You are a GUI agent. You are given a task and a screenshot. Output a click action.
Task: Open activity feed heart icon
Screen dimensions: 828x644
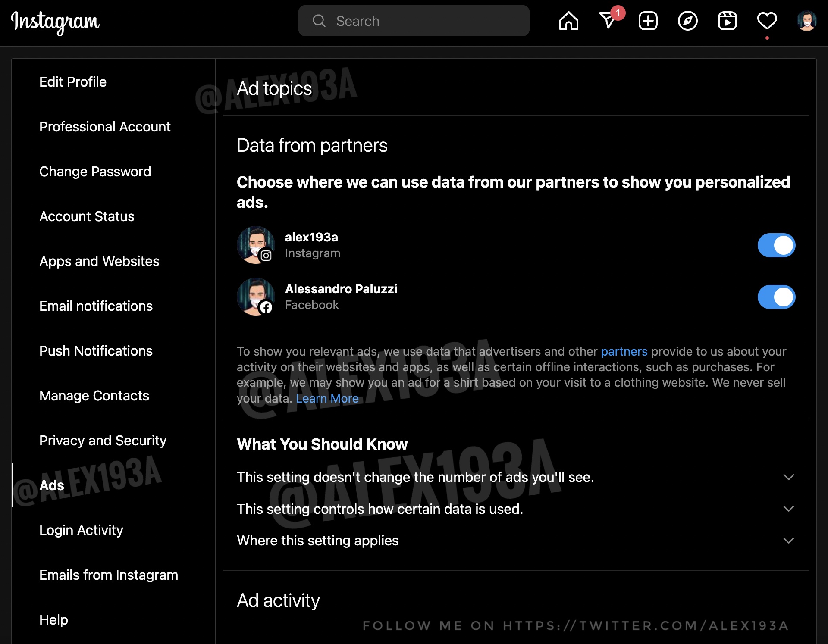pos(767,21)
